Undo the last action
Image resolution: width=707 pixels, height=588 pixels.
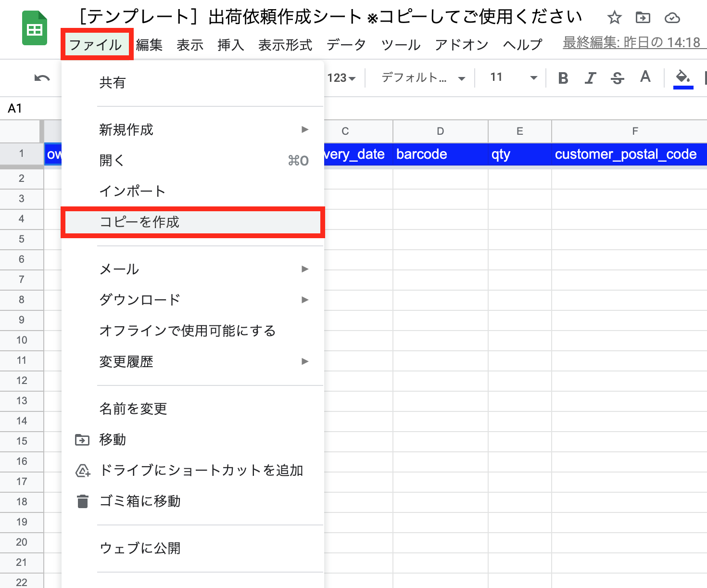(x=42, y=78)
